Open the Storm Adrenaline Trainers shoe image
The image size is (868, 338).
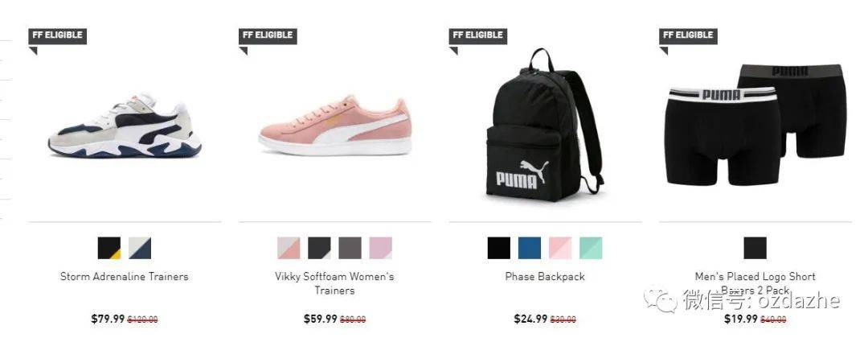[x=125, y=126]
